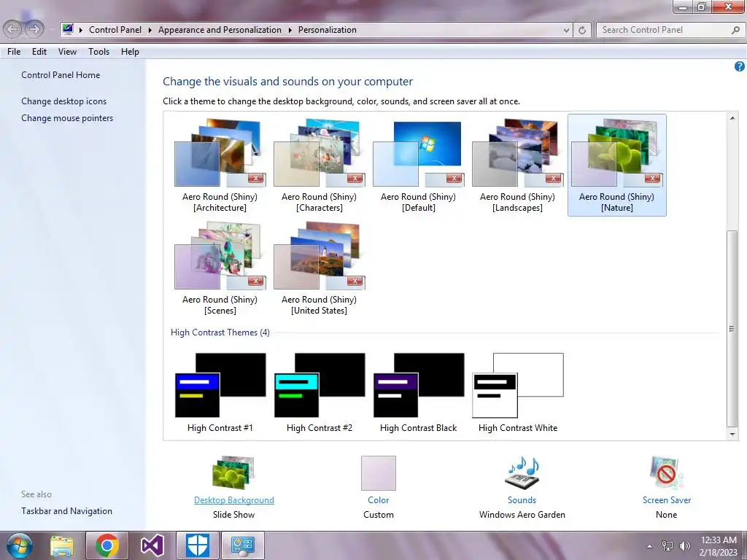This screenshot has width=747, height=560.
Task: Open the Windows Start button
Action: pos(19,545)
